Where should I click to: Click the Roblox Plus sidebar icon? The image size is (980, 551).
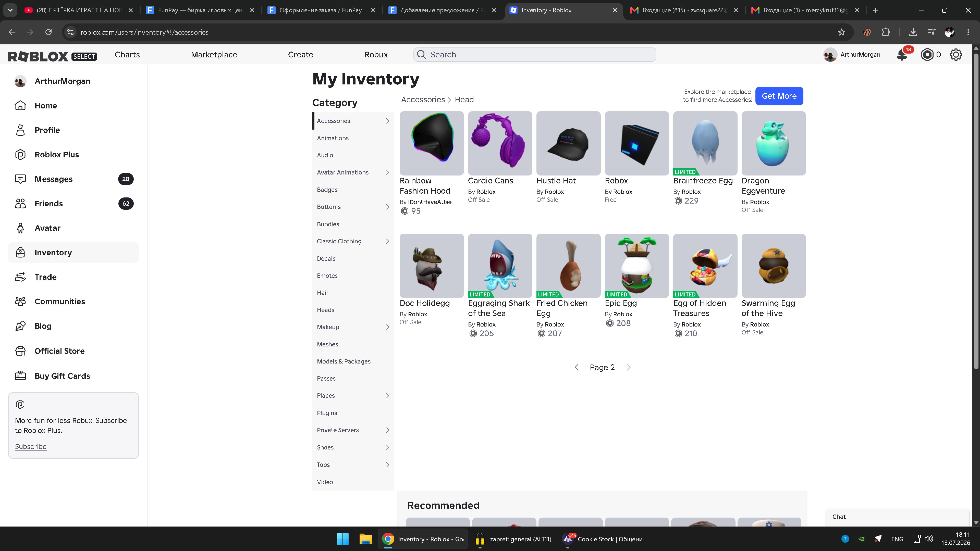pos(20,154)
